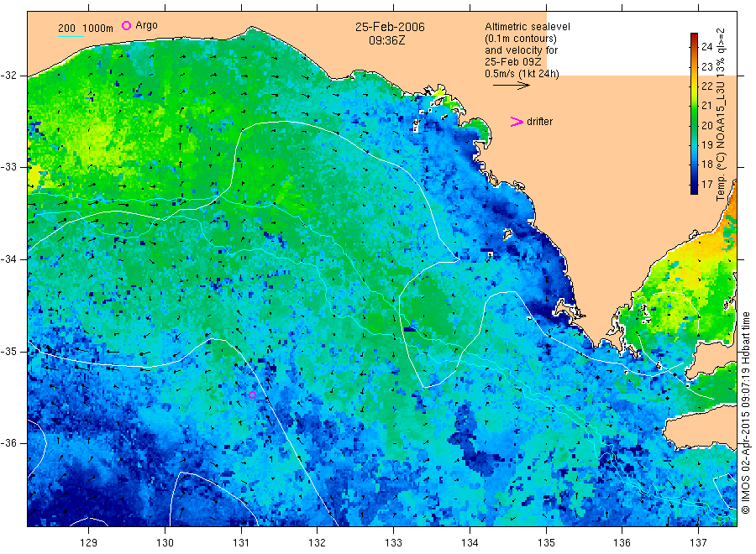Click the 0.5m/s velocity scale arrow
This screenshot has width=756, height=554.
(511, 86)
